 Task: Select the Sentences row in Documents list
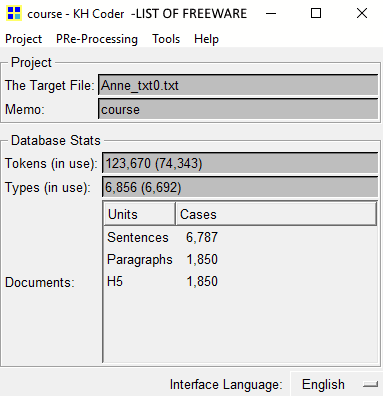[240, 237]
